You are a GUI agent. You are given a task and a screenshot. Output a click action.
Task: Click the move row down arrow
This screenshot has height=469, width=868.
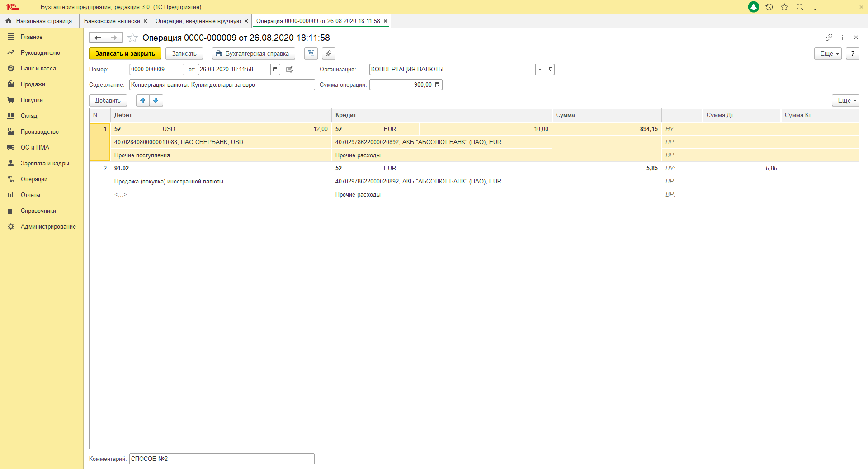click(x=156, y=100)
